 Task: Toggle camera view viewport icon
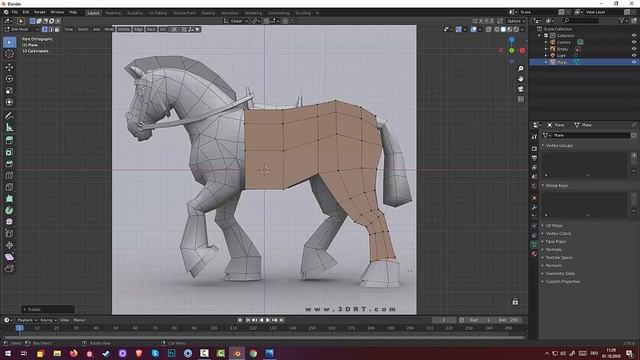[x=520, y=89]
